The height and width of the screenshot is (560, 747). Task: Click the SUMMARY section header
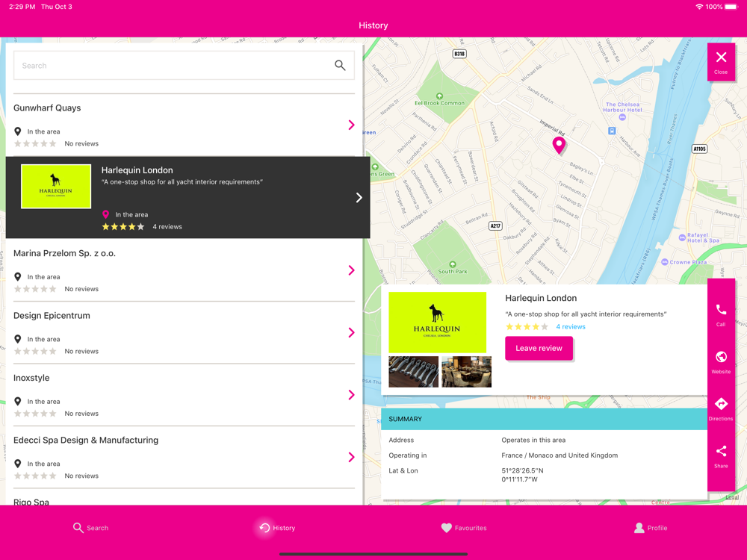click(x=544, y=419)
